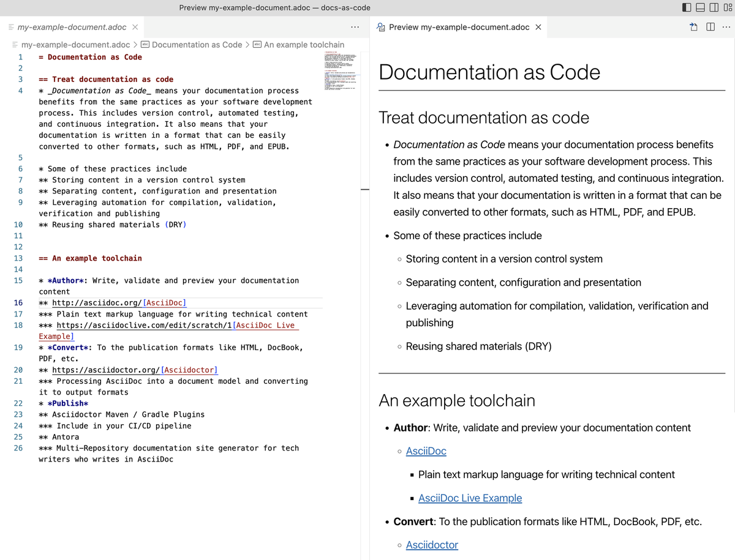Open the Asciidoctor link in the preview
Screen dimensions: 735x560
[432, 545]
